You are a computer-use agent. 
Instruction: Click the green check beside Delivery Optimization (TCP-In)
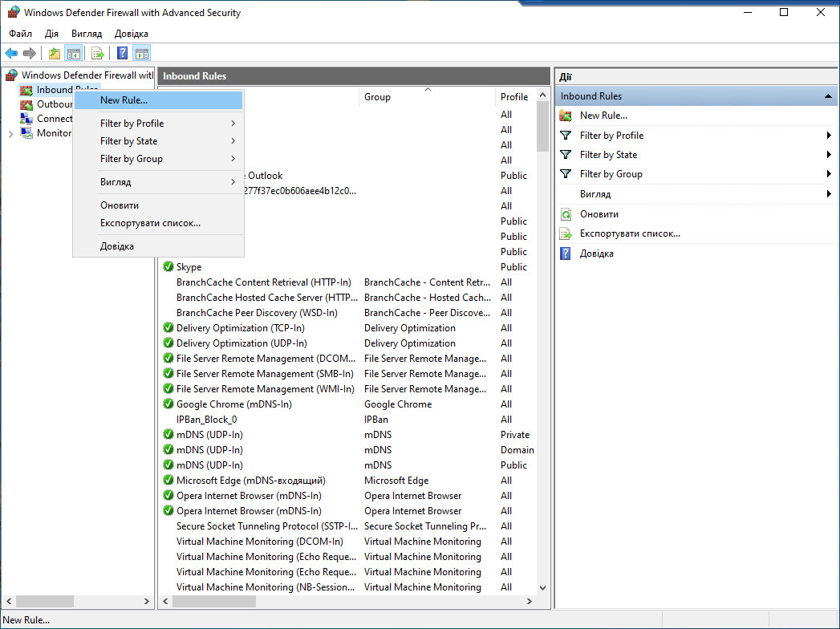(168, 327)
